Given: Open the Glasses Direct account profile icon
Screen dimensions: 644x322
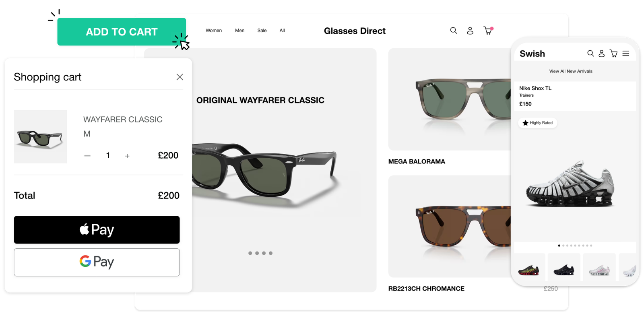Looking at the screenshot, I should click(470, 31).
